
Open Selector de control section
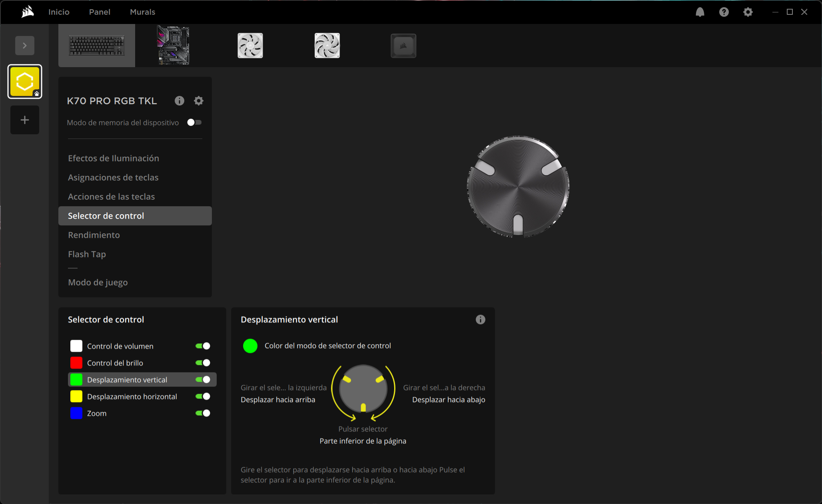(x=135, y=216)
